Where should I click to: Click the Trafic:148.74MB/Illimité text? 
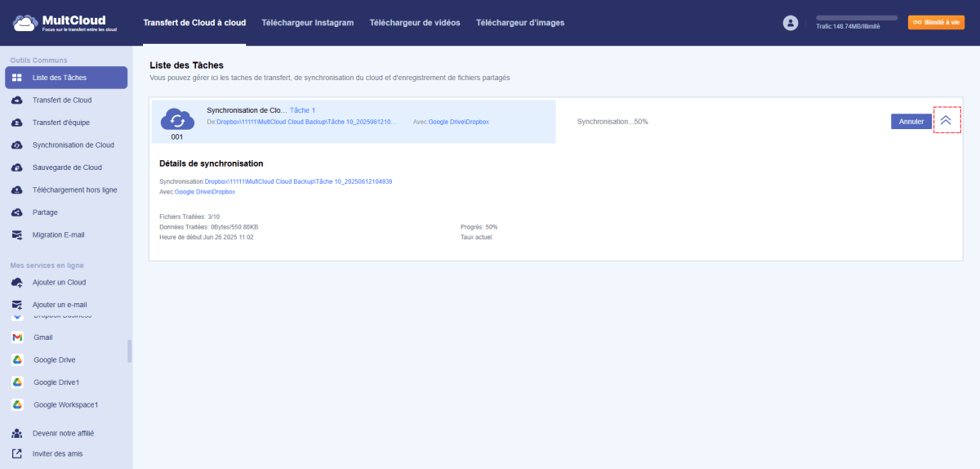click(848, 27)
